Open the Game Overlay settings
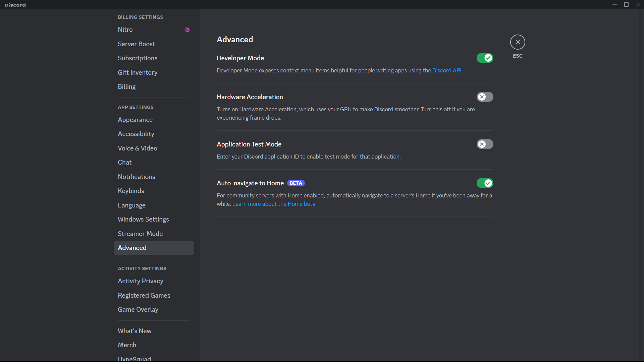 [x=138, y=309]
